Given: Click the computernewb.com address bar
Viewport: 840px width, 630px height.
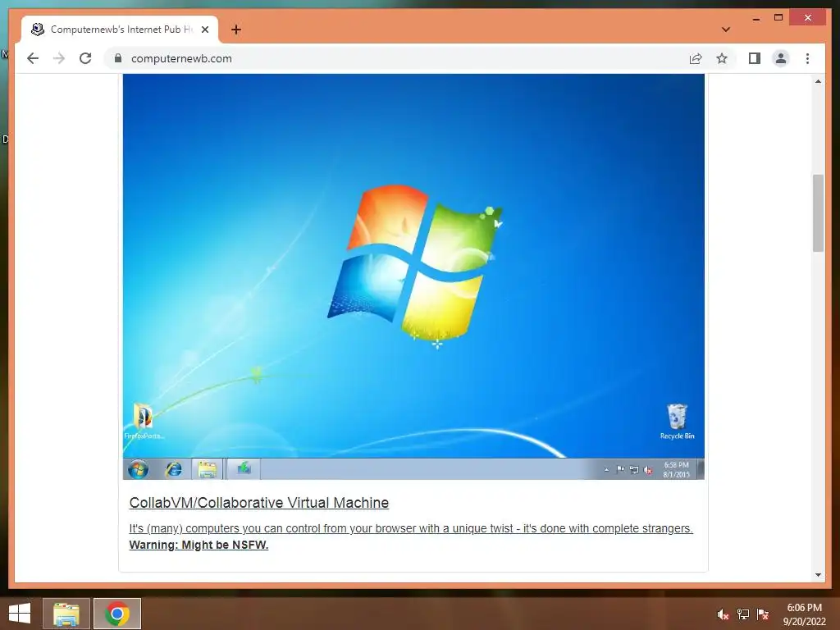Looking at the screenshot, I should click(x=396, y=58).
